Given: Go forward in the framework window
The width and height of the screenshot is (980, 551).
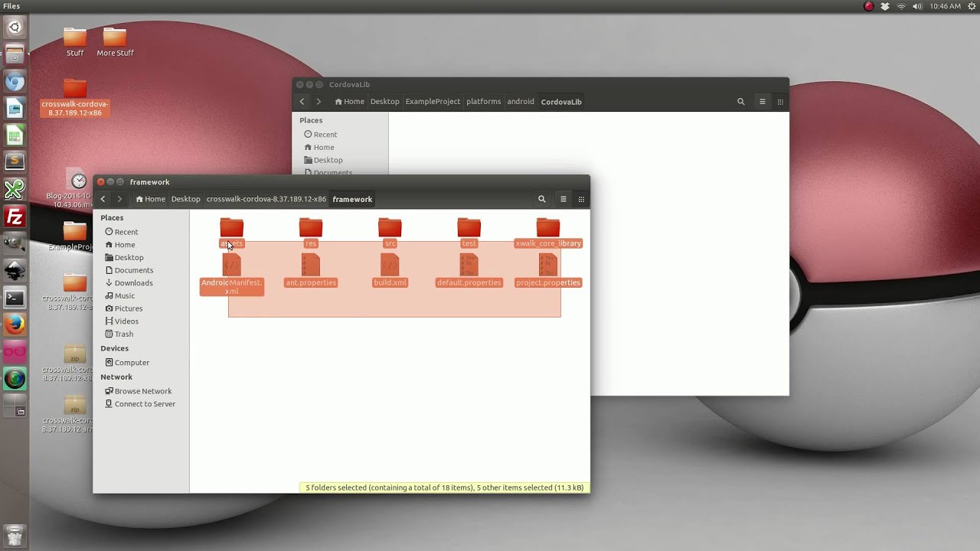Looking at the screenshot, I should 119,199.
